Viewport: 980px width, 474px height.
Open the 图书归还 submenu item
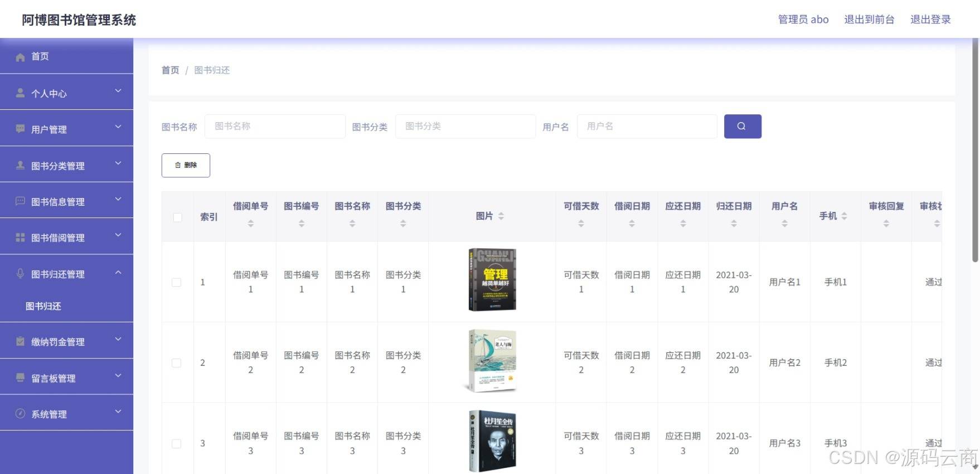(43, 306)
